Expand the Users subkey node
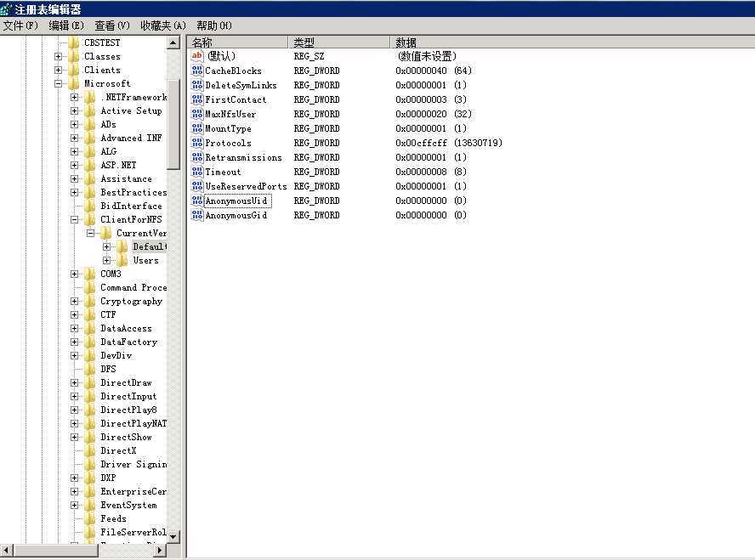The width and height of the screenshot is (755, 560). tap(107, 260)
